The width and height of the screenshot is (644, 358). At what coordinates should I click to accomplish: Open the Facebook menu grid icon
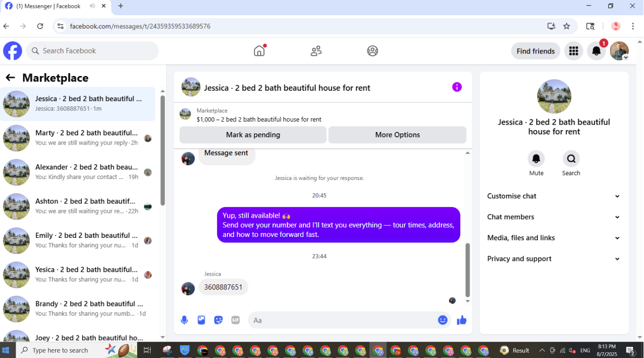573,51
